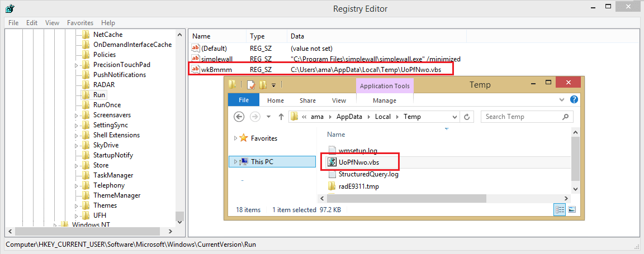Click the simplewall.exe data value
The width and height of the screenshot is (644, 254).
376,59
